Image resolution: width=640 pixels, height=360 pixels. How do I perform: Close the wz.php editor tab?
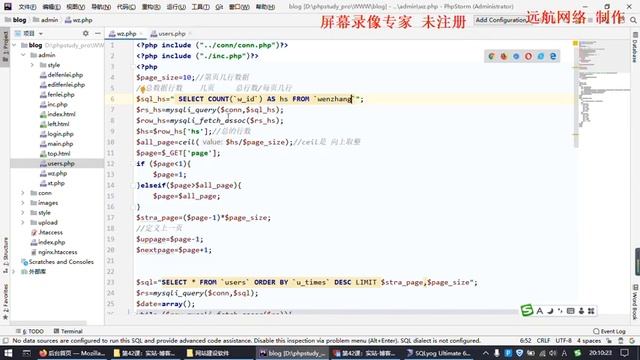[x=141, y=34]
